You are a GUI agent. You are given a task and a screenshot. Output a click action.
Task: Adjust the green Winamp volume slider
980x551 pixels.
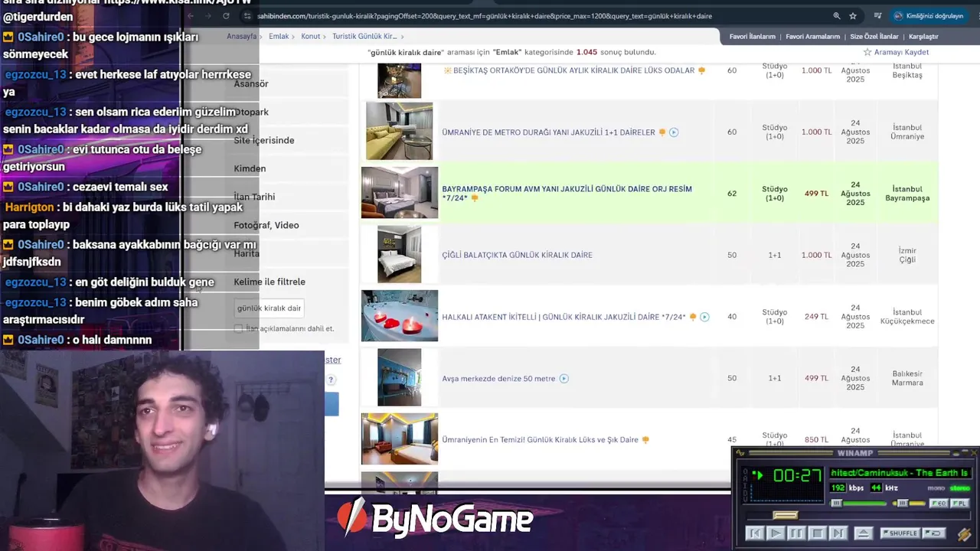pyautogui.click(x=857, y=503)
